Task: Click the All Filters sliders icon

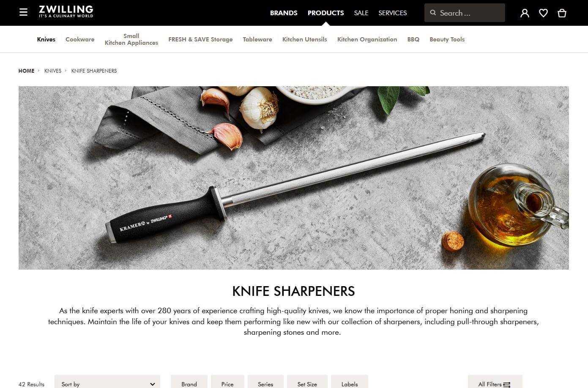Action: [506, 385]
